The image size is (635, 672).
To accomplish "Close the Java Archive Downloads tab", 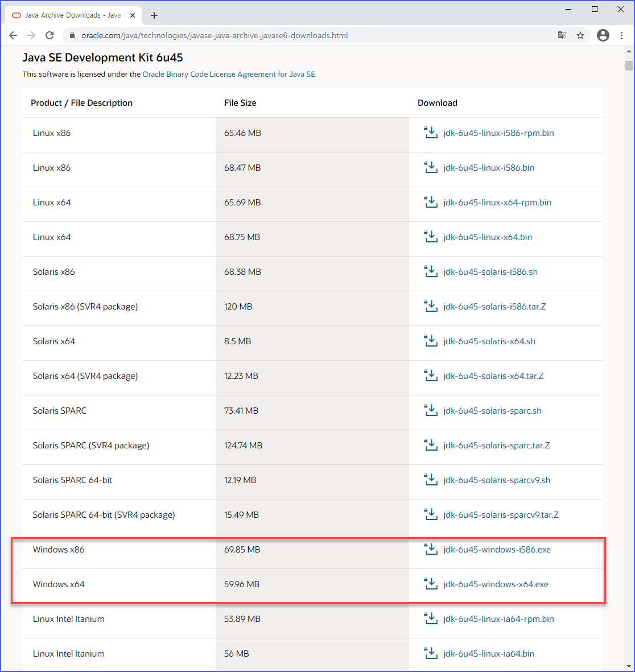I will click(133, 15).
